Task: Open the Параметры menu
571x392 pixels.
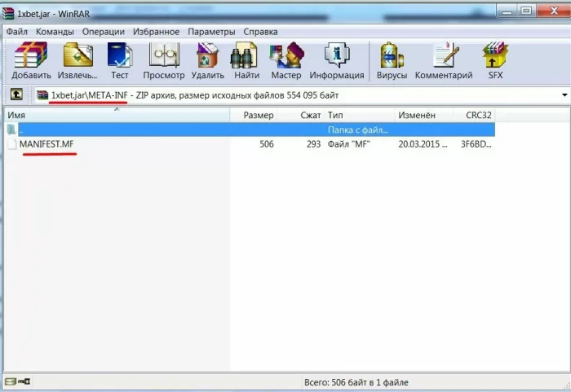Action: click(210, 32)
